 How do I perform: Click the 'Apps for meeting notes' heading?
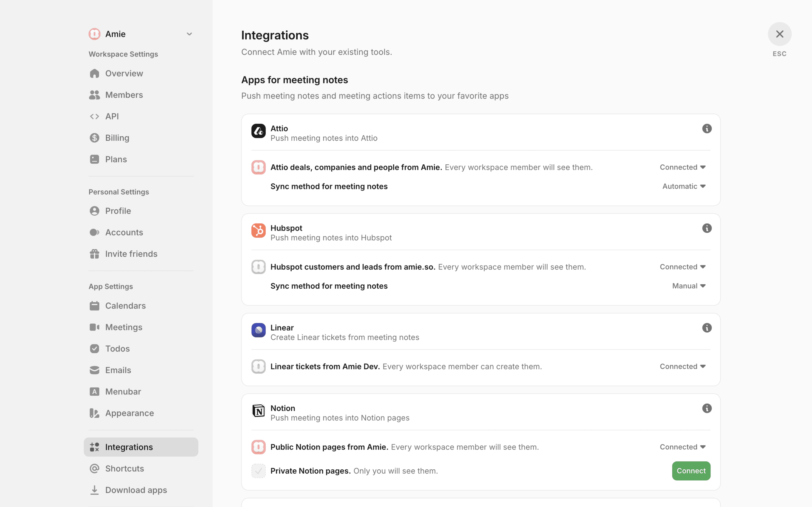pos(294,80)
